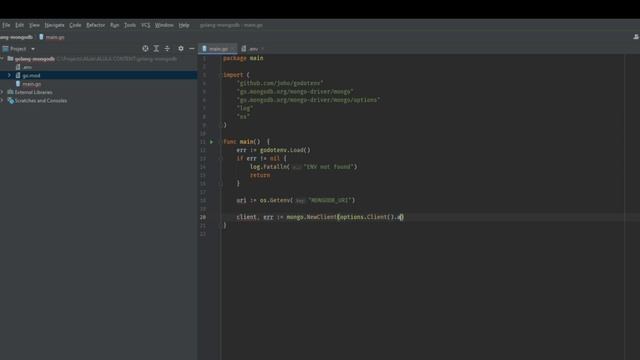Open the Window menu
The image size is (640, 360).
pos(164,25)
